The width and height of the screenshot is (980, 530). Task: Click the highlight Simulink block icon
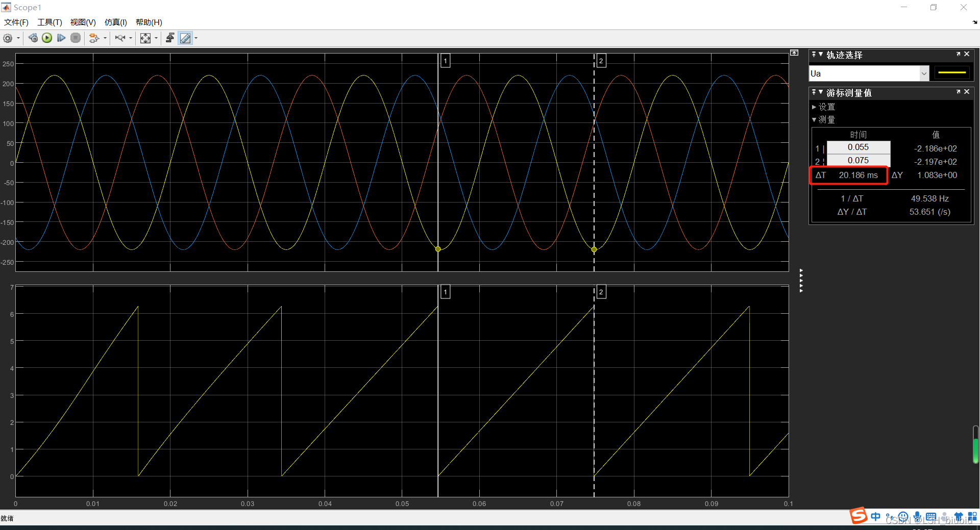coord(94,38)
